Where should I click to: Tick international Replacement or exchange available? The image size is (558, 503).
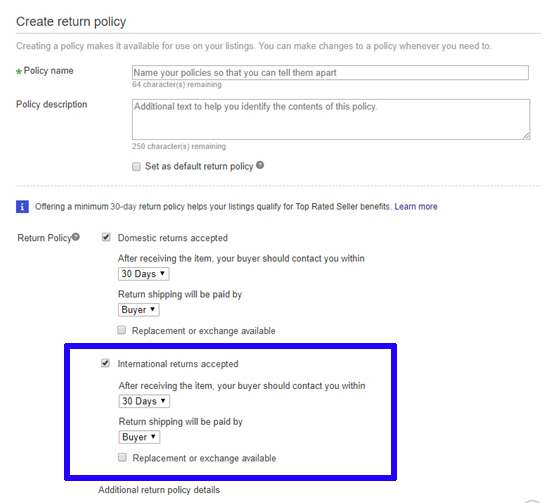[x=122, y=457]
